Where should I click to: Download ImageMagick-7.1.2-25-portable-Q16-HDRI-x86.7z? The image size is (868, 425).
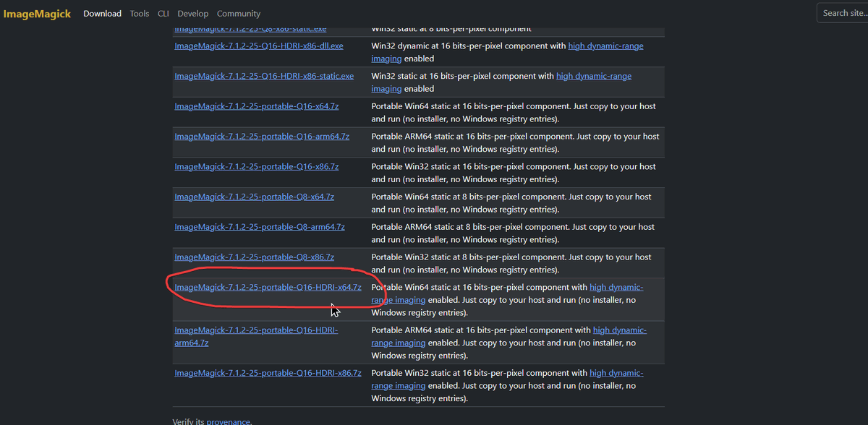coord(268,373)
